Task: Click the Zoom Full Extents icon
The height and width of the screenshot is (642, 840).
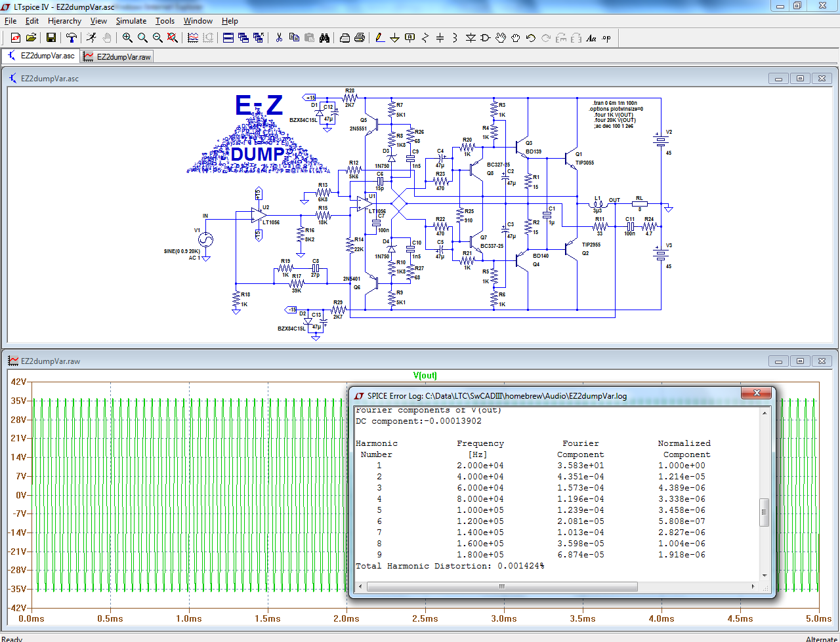Action: tap(173, 38)
